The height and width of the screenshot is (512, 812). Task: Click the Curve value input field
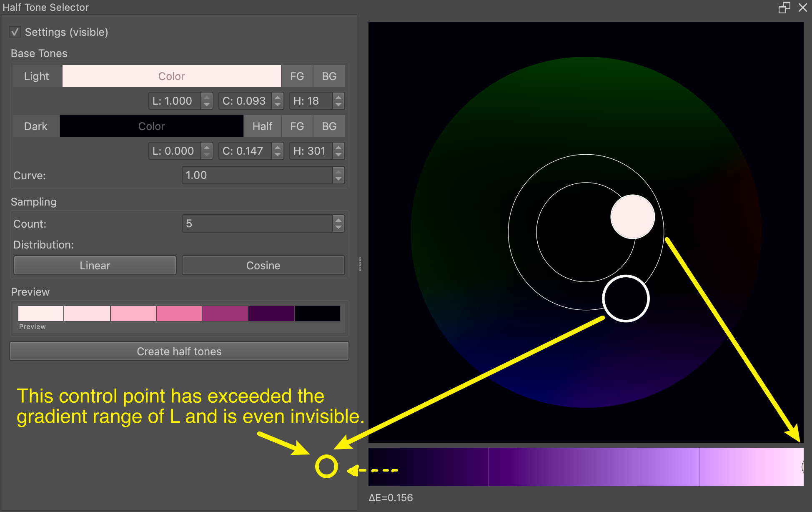tap(257, 176)
